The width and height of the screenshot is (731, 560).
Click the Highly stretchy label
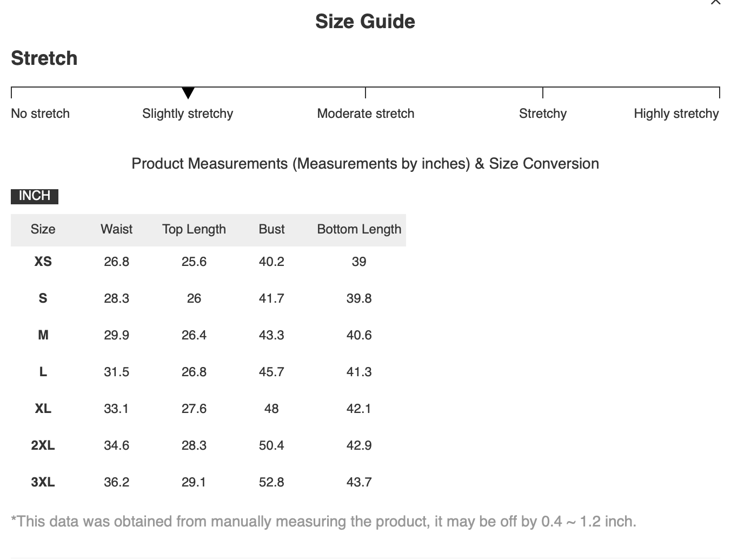coord(676,114)
